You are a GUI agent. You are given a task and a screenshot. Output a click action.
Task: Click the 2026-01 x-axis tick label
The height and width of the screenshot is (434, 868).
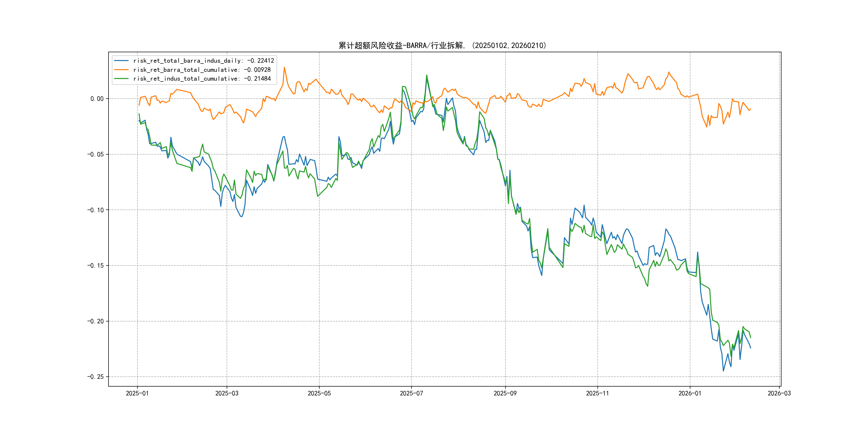click(690, 393)
